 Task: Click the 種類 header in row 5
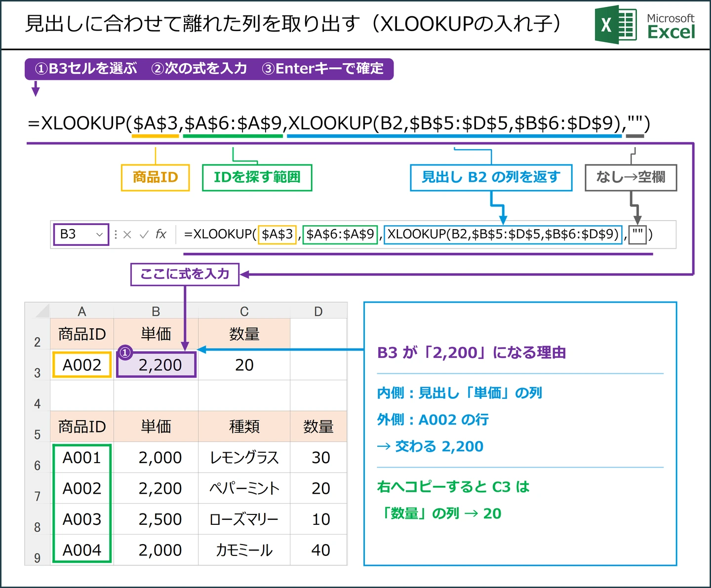(244, 427)
